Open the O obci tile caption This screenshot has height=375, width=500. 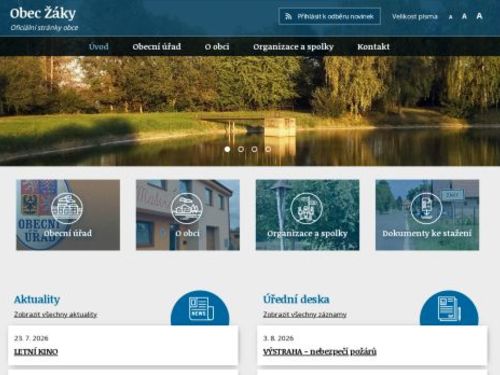coord(188,233)
